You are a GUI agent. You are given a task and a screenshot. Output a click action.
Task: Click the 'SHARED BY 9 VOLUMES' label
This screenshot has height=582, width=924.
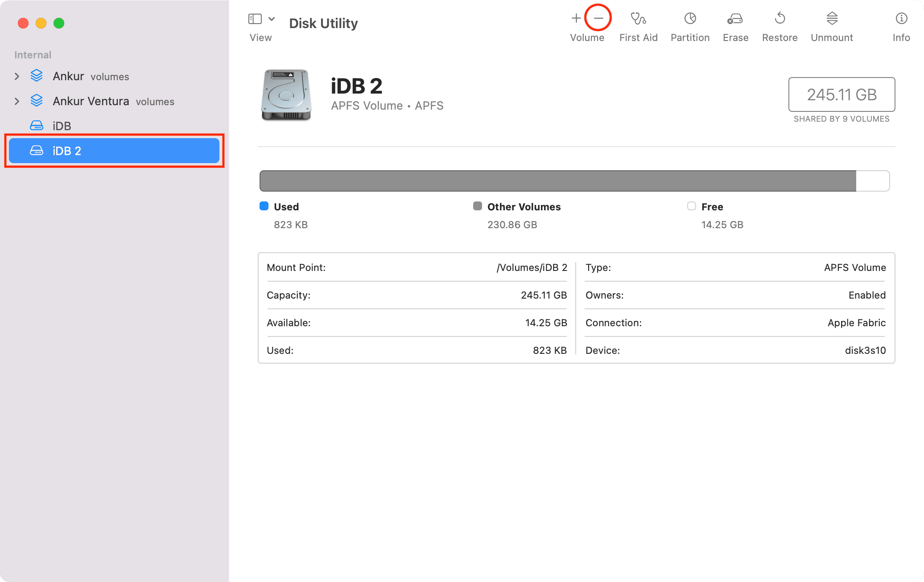(x=841, y=119)
